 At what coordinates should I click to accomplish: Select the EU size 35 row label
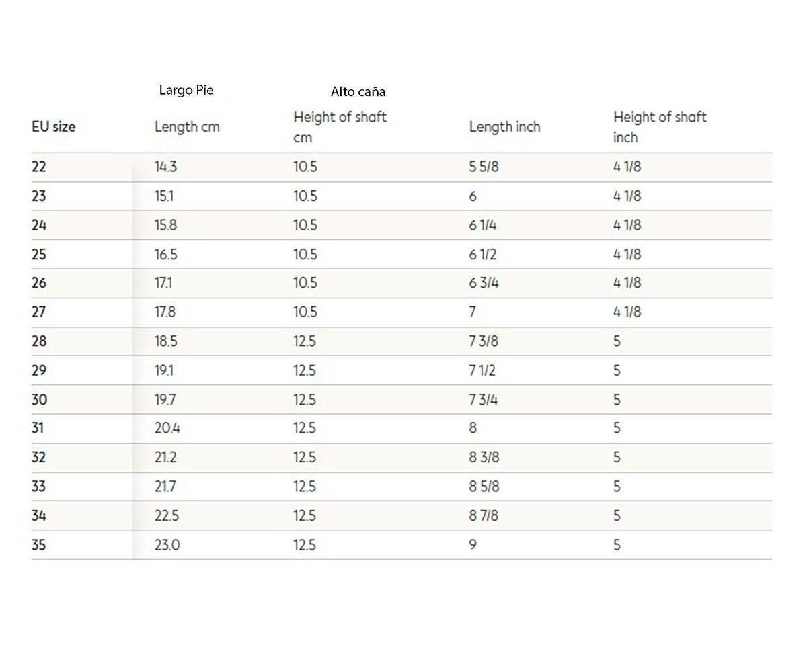pos(38,545)
